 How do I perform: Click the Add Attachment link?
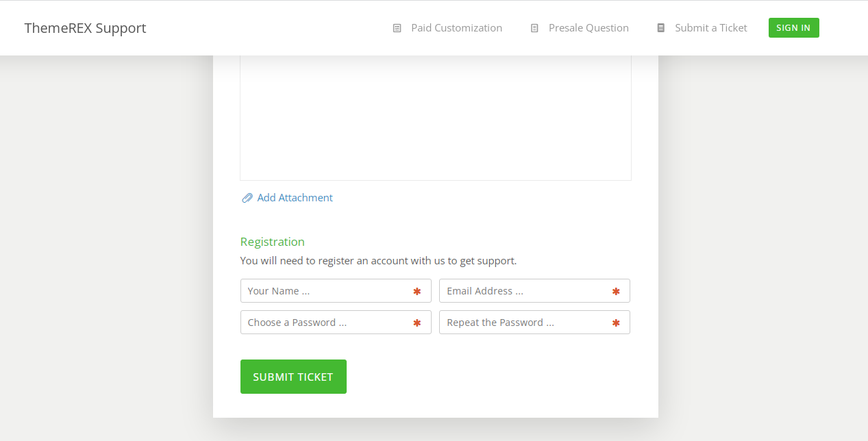point(295,198)
